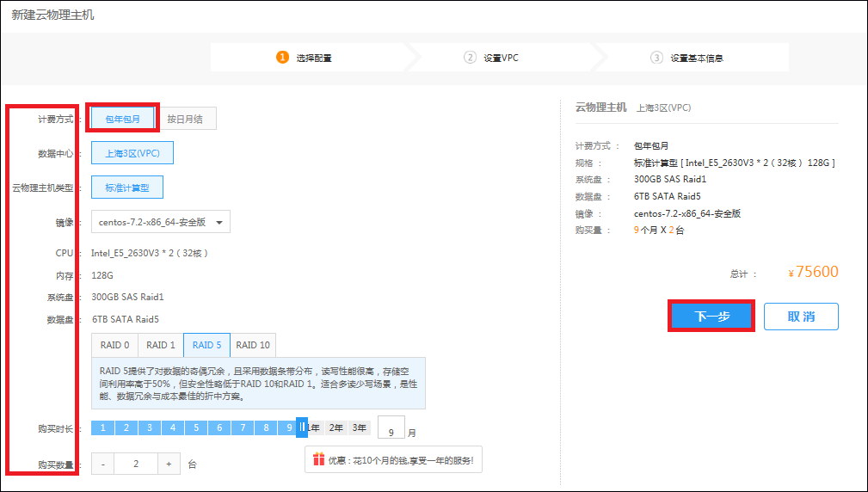Image resolution: width=868 pixels, height=492 pixels.
Task: Switch to the RAID 1 tab
Action: (161, 345)
